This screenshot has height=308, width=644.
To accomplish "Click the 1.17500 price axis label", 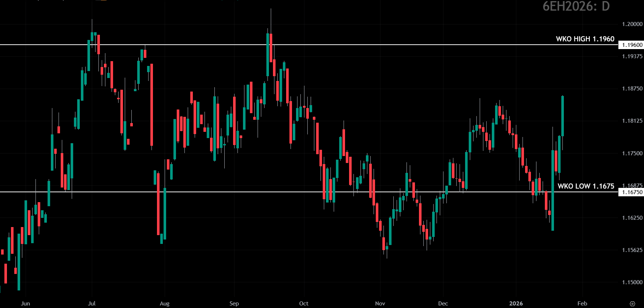I will coord(632,153).
